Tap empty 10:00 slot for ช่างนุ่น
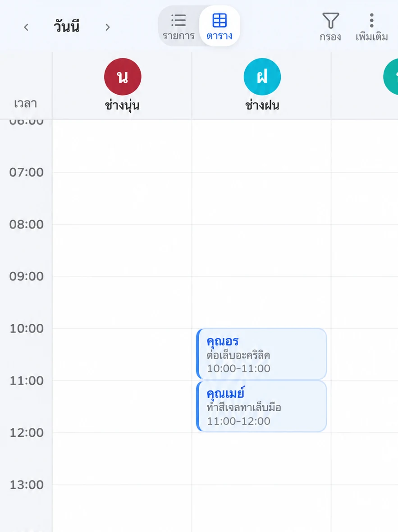This screenshot has width=398, height=532. pos(122,354)
